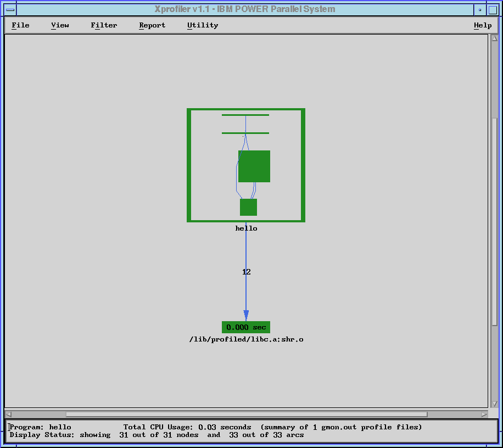
Task: Click the upper thin green bar node in hello cluster
Action: tap(245, 115)
